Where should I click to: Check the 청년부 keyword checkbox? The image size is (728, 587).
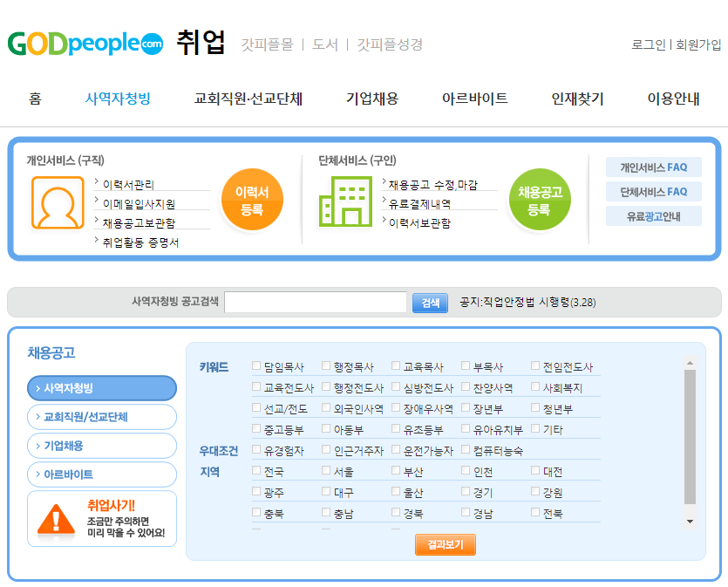coord(535,407)
